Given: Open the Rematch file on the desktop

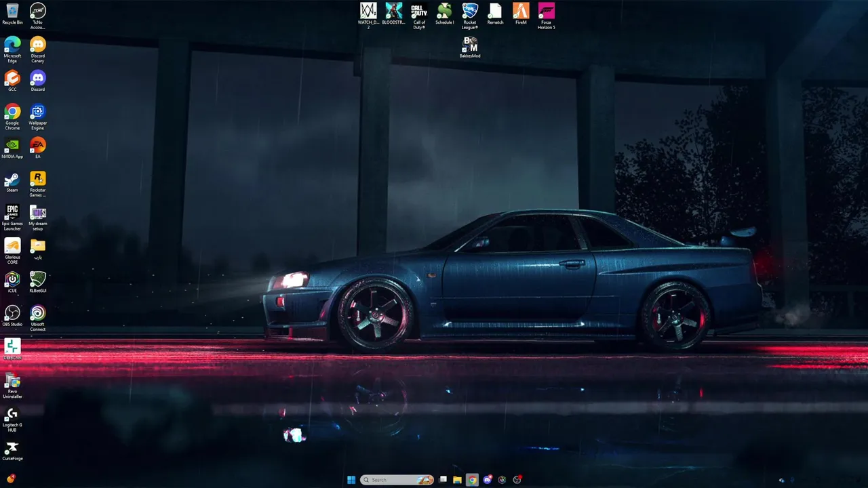Looking at the screenshot, I should (496, 14).
